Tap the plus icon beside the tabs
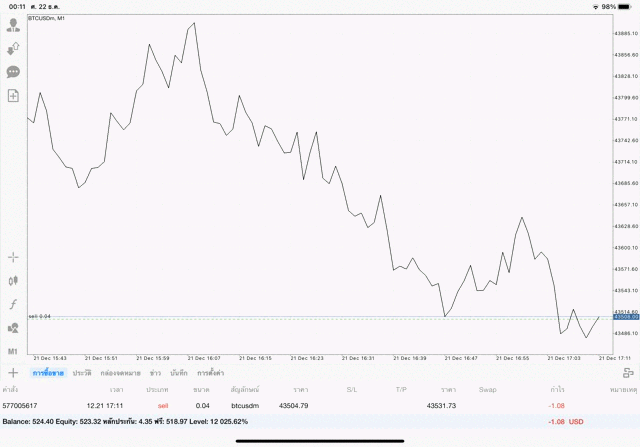Image resolution: width=640 pixels, height=447 pixels. tap(13, 372)
